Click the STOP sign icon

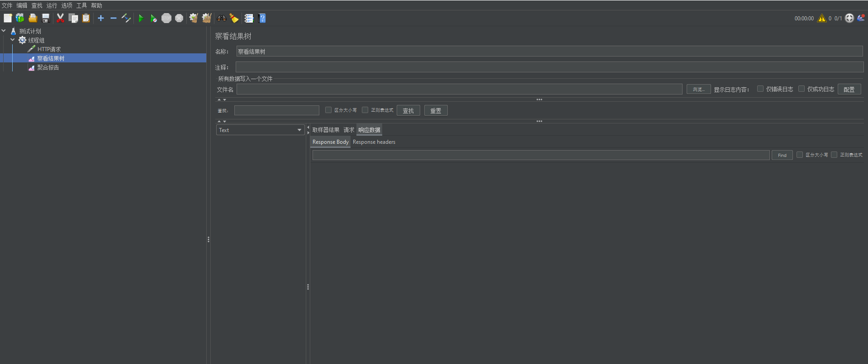[166, 18]
